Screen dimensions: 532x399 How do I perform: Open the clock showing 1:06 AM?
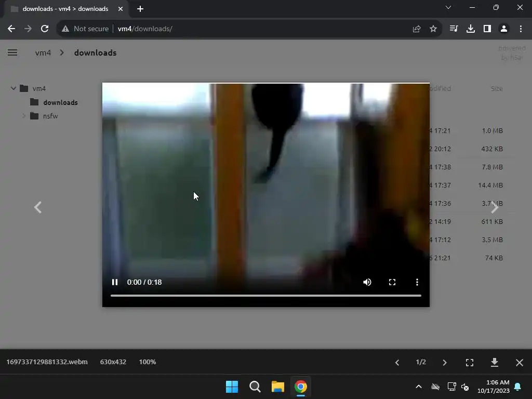[x=494, y=387]
